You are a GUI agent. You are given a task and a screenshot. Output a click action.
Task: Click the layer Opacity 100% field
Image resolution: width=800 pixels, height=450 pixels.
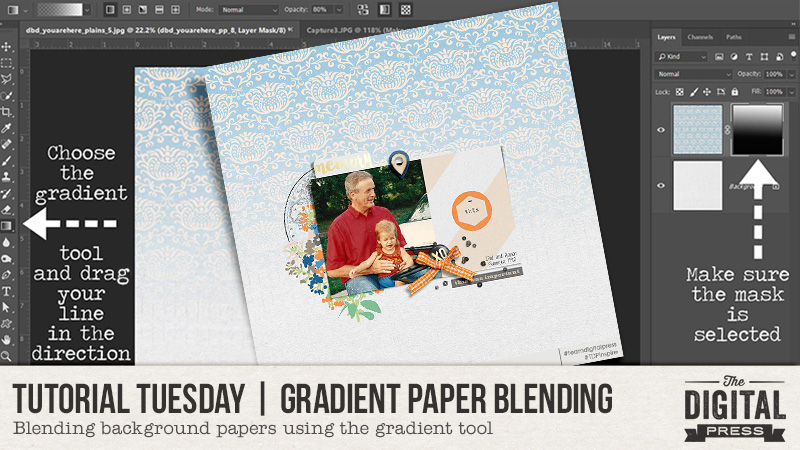pyautogui.click(x=773, y=74)
